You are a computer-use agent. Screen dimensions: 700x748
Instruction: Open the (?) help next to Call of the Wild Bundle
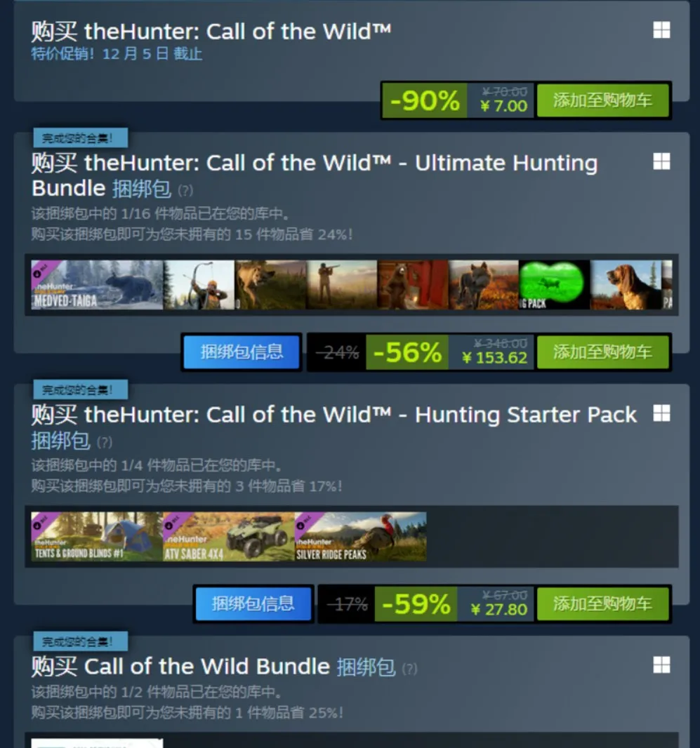point(409,669)
